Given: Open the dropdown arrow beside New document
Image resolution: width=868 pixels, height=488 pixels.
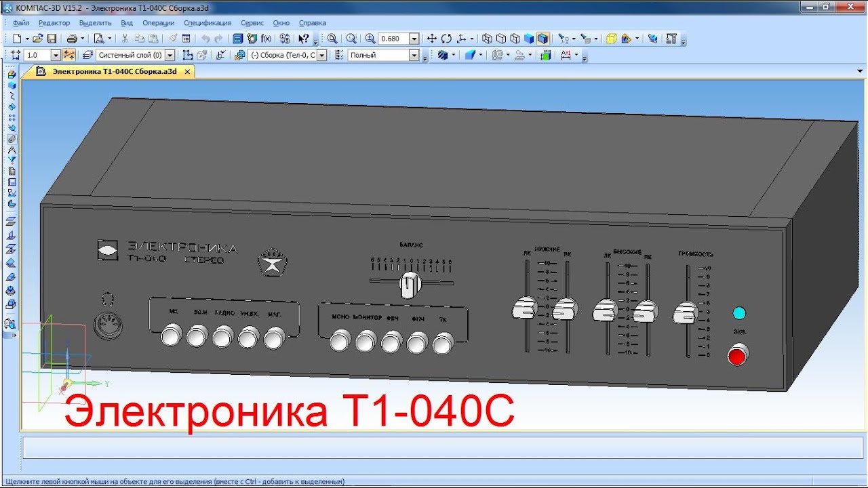Looking at the screenshot, I should click(27, 39).
